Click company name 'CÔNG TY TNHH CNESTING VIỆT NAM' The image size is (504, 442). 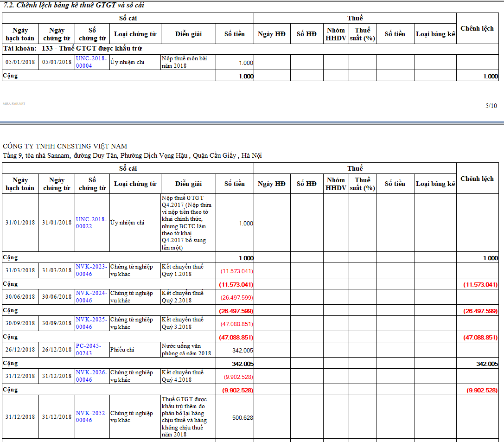pos(65,146)
